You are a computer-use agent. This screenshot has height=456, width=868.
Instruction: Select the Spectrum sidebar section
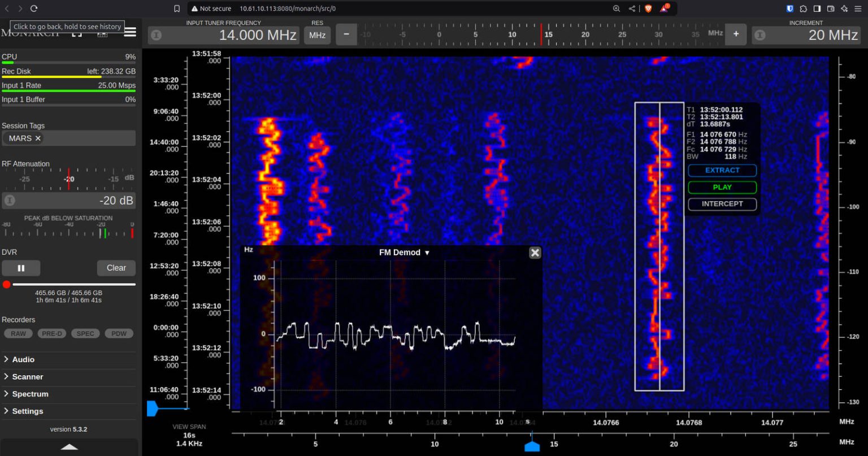pos(29,394)
